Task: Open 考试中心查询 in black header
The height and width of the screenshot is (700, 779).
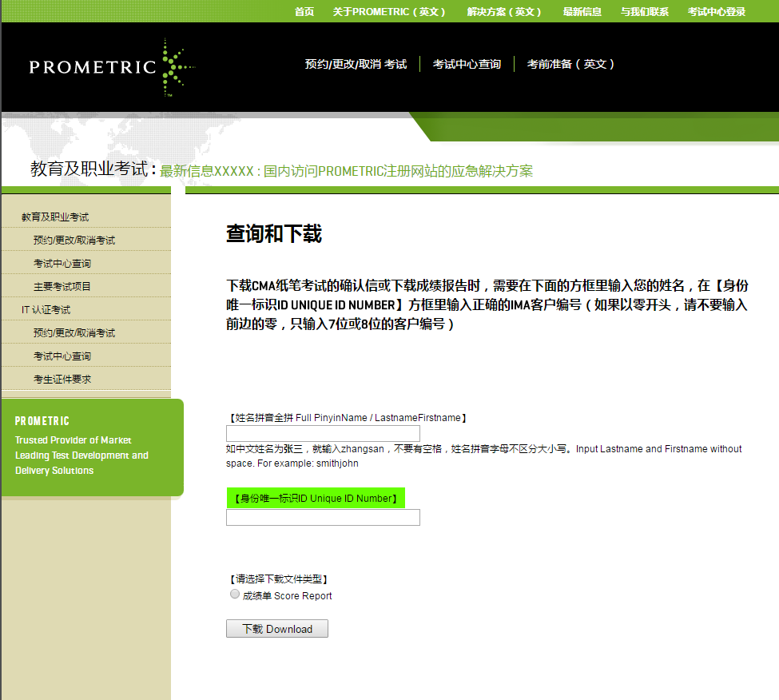Action: pos(467,64)
